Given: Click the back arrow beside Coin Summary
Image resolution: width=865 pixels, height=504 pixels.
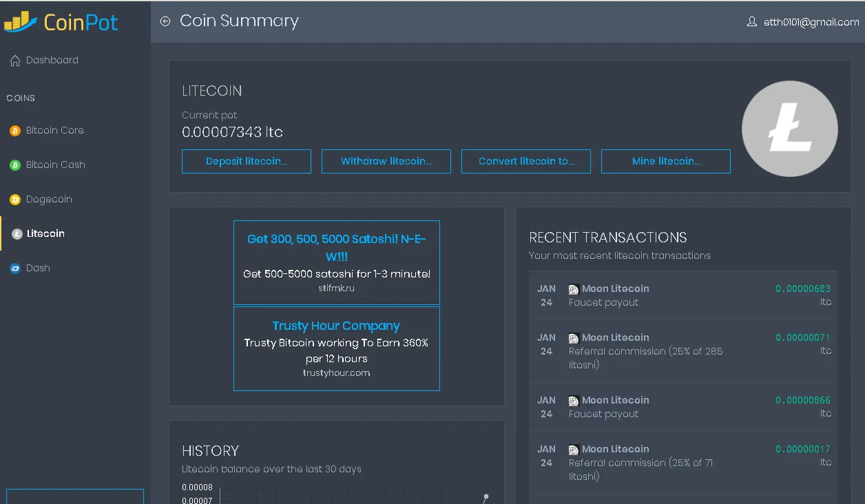Looking at the screenshot, I should tap(165, 21).
